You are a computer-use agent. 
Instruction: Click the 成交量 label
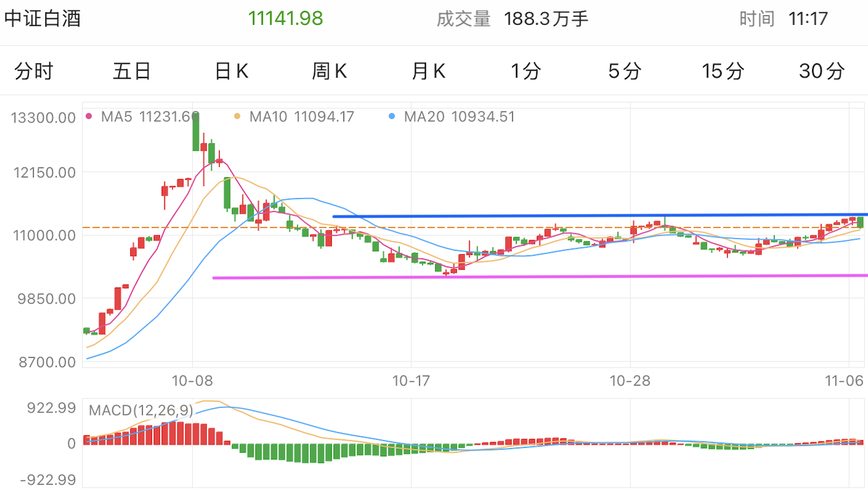tap(463, 19)
